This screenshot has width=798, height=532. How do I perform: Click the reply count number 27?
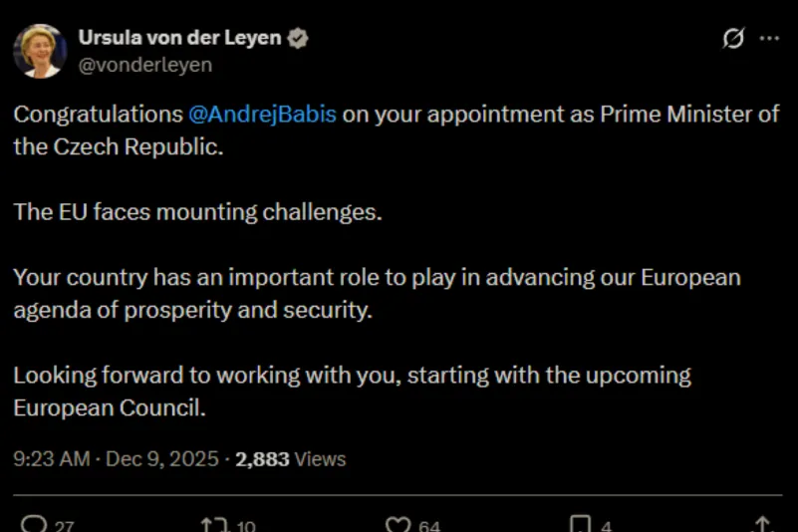click(64, 526)
